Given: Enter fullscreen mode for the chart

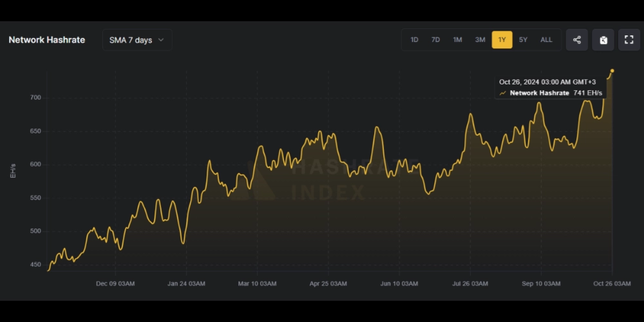Looking at the screenshot, I should coord(629,40).
